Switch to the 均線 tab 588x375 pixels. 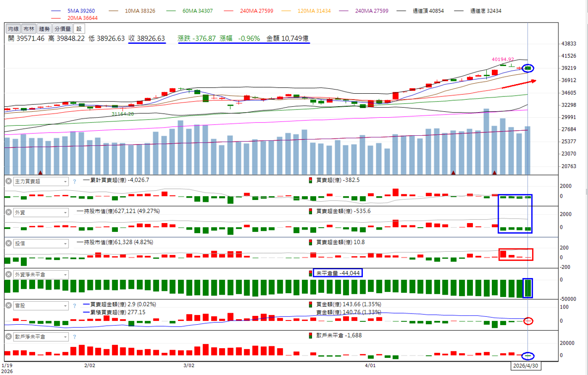pyautogui.click(x=13, y=29)
